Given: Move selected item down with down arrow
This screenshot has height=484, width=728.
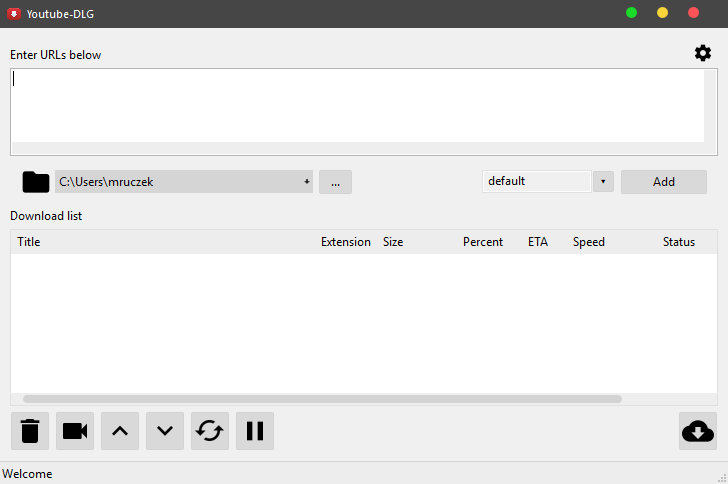Looking at the screenshot, I should pos(165,431).
